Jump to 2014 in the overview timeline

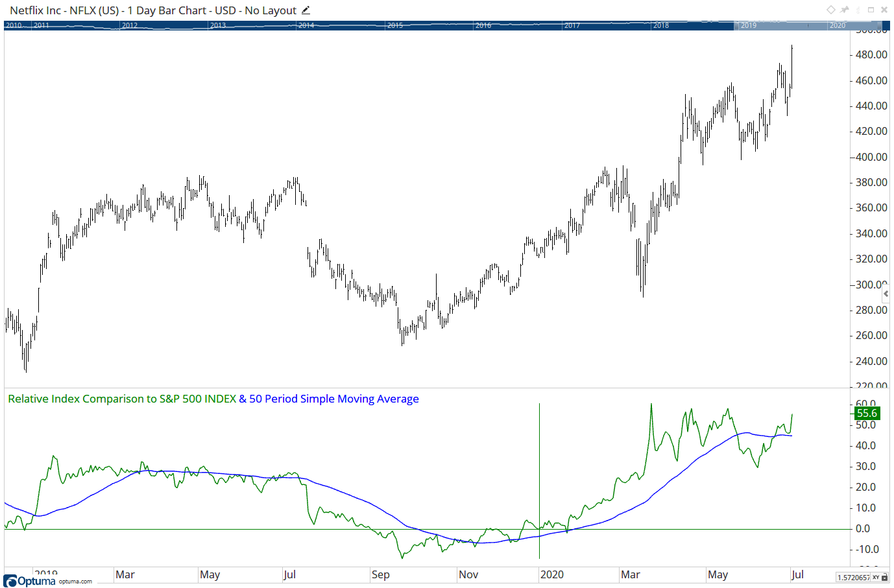coord(306,25)
